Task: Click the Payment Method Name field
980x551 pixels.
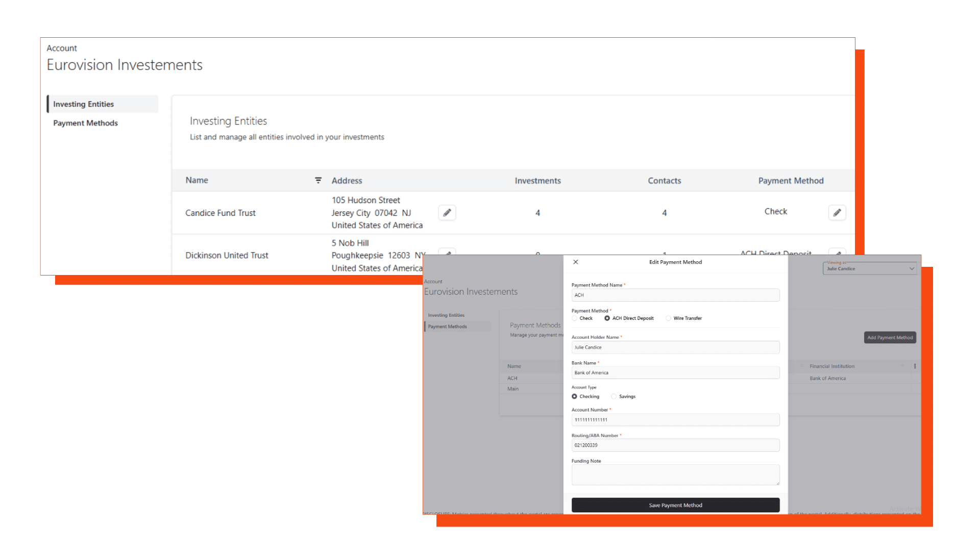Action: (x=675, y=295)
